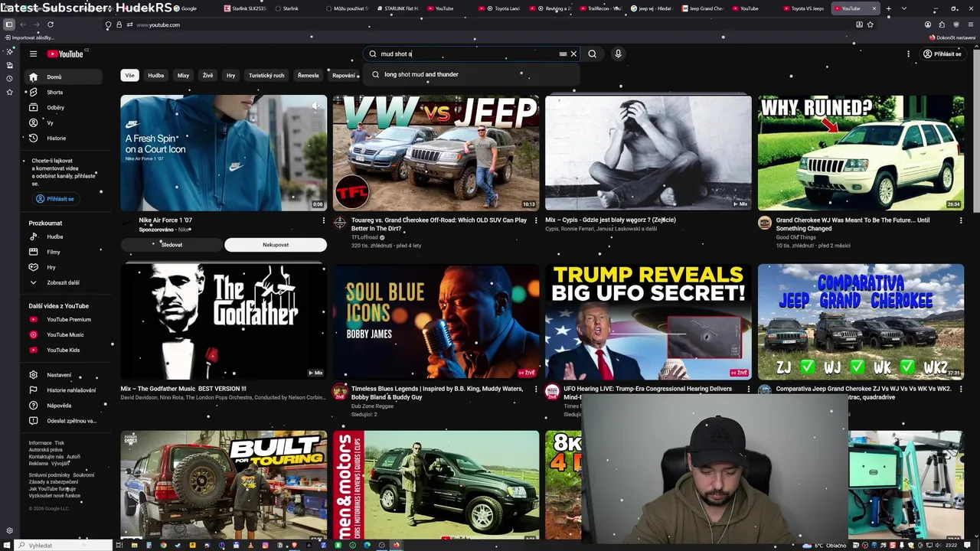Open Nastavení in sidebar
The height and width of the screenshot is (551, 980).
coord(64,375)
